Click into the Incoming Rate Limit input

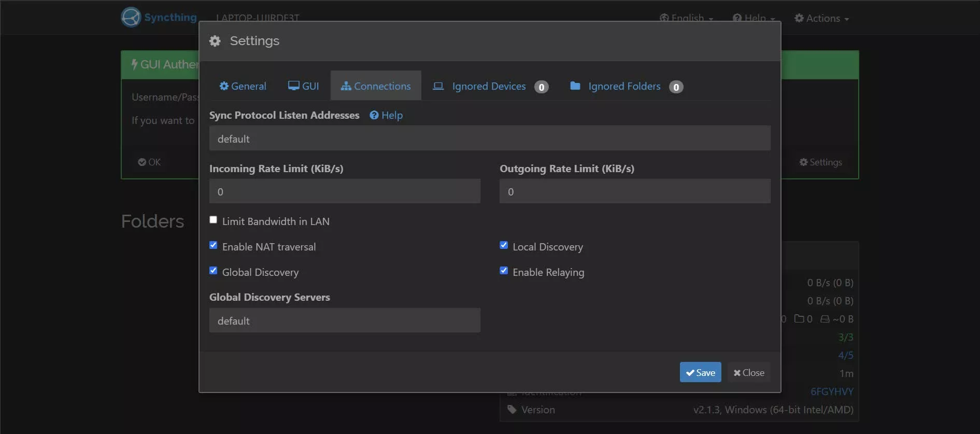click(345, 191)
